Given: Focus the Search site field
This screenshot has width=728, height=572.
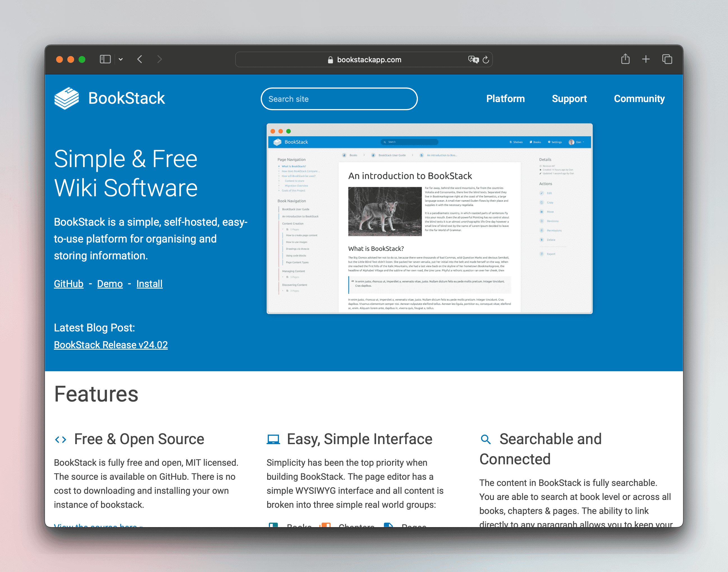Looking at the screenshot, I should [x=339, y=99].
